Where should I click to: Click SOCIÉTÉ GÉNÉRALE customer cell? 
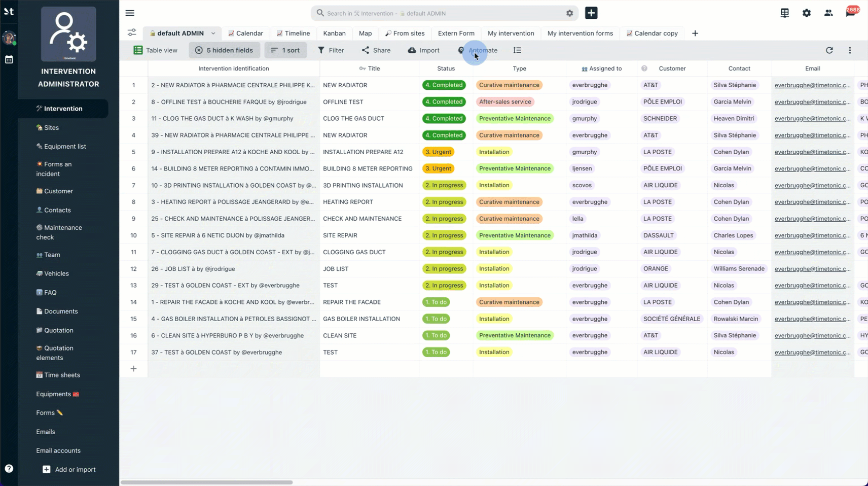tap(672, 319)
